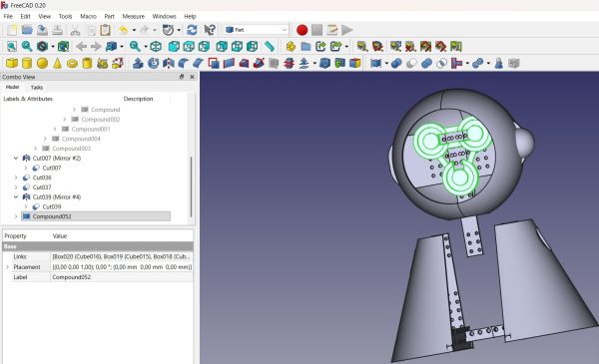The width and height of the screenshot is (599, 364).
Task: Click the Boolean Cut icon
Action: 411,64
